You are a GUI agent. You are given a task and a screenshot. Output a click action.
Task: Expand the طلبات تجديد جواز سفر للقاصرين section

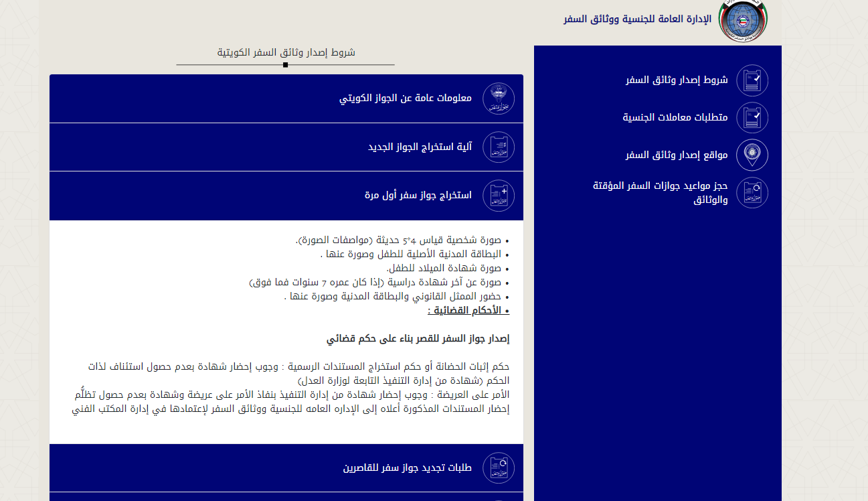(407, 468)
